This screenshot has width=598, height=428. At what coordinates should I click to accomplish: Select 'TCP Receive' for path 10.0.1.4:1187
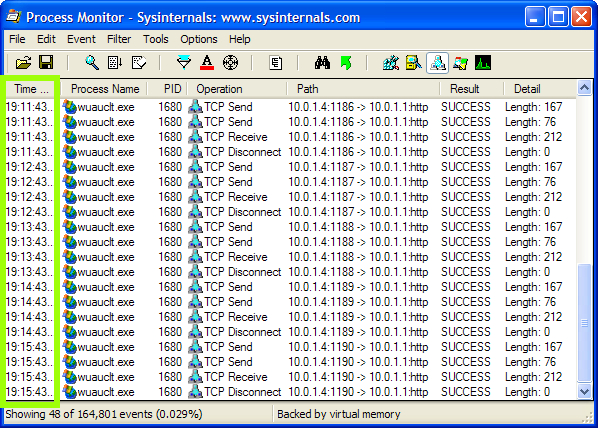coord(236,197)
